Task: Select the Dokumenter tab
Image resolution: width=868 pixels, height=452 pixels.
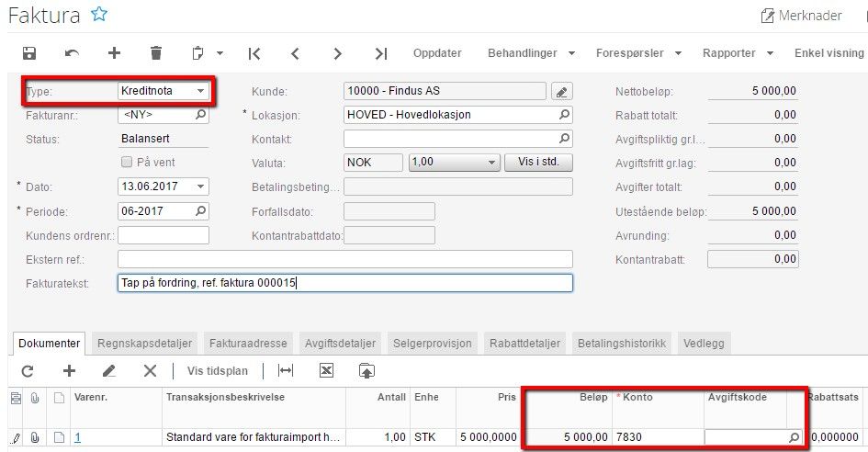Action: point(50,344)
